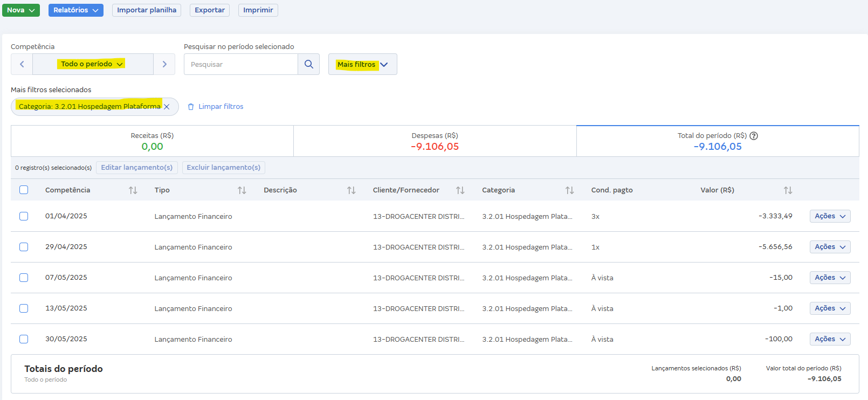Open Ações menu for the -5.656,56 entry
This screenshot has height=400, width=868.
click(x=829, y=247)
